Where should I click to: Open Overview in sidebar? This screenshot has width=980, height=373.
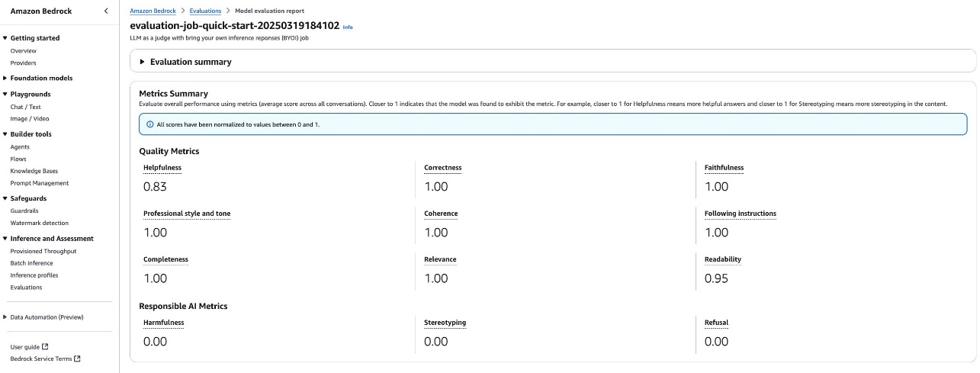tap(23, 50)
